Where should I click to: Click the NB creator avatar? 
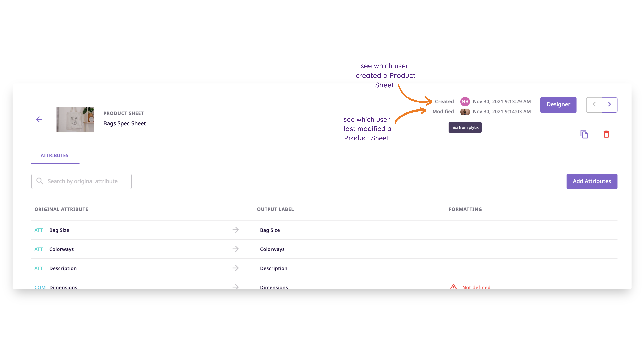tap(465, 102)
